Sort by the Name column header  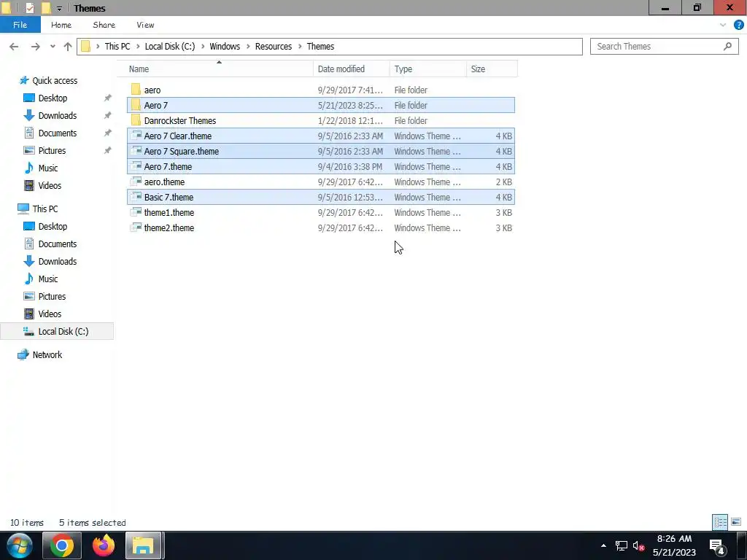click(x=215, y=69)
